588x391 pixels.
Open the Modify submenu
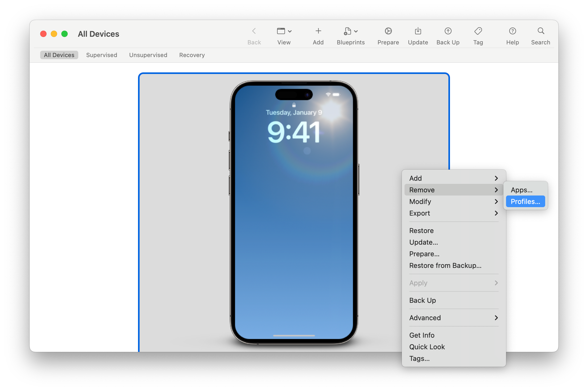click(454, 202)
